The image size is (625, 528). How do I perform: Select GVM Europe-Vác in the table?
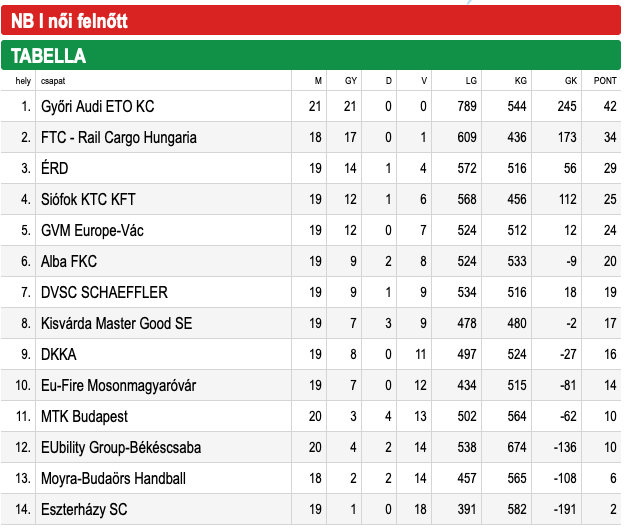coord(92,230)
